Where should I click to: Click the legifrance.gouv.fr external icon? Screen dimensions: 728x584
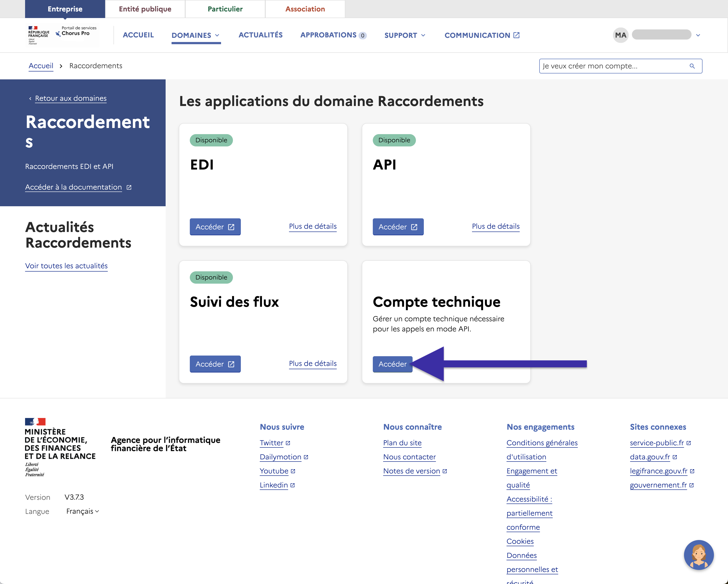pyautogui.click(x=692, y=471)
